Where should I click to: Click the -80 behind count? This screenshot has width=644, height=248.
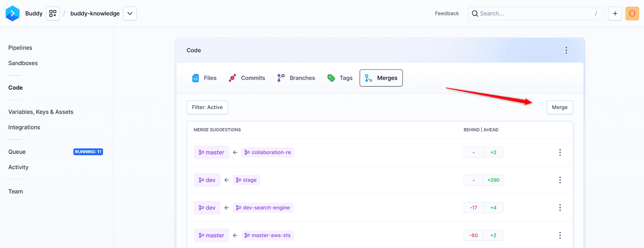point(474,235)
